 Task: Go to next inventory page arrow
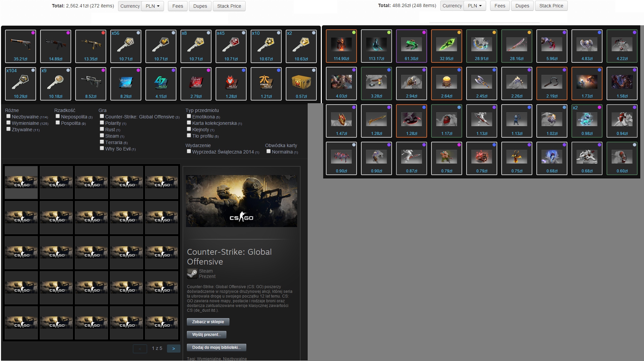pyautogui.click(x=173, y=349)
